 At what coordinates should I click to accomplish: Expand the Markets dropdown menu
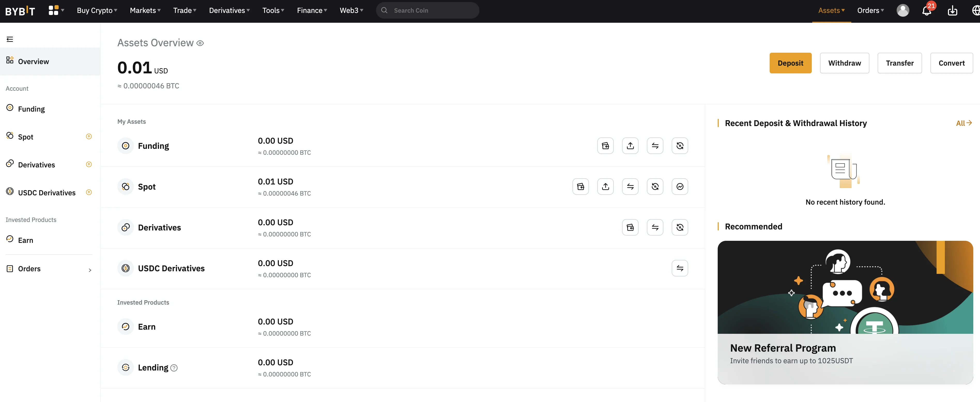[145, 10]
